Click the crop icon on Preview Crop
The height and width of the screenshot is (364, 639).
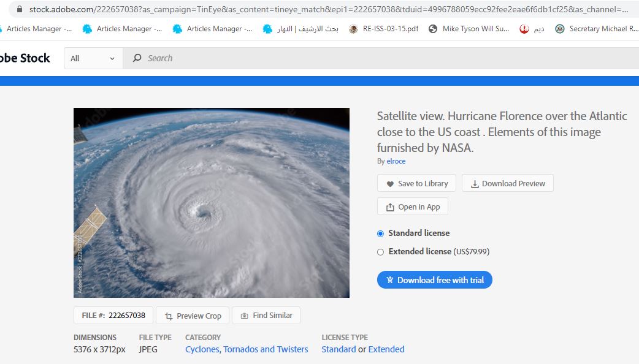[169, 316]
